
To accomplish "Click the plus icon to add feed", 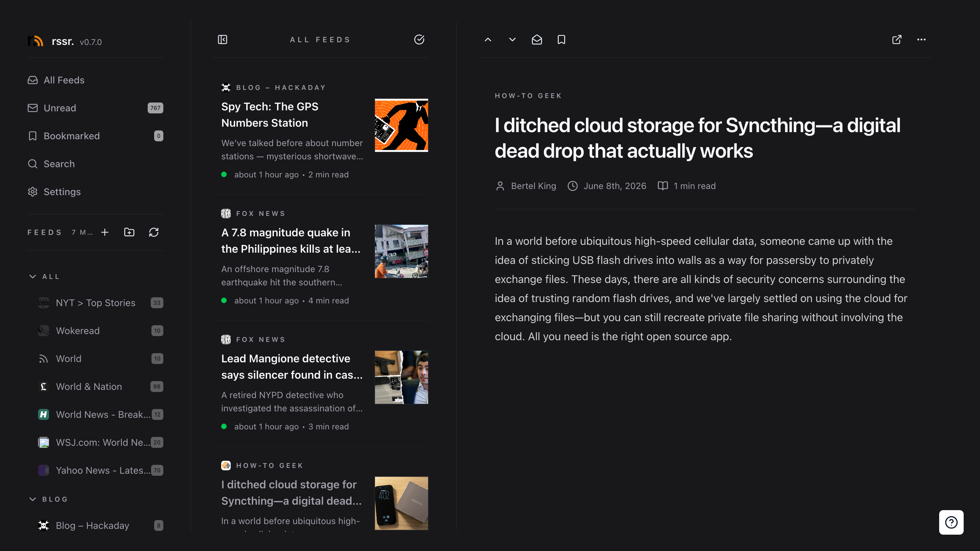I will [105, 232].
